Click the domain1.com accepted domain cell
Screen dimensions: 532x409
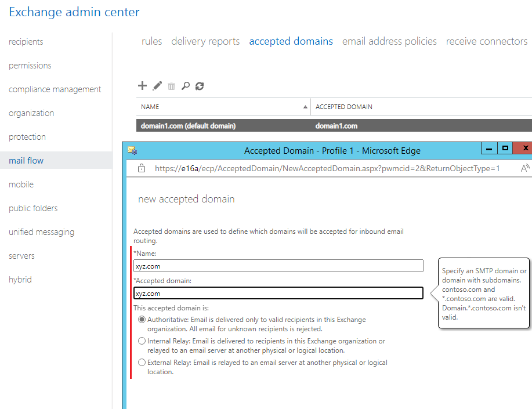pyautogui.click(x=336, y=126)
